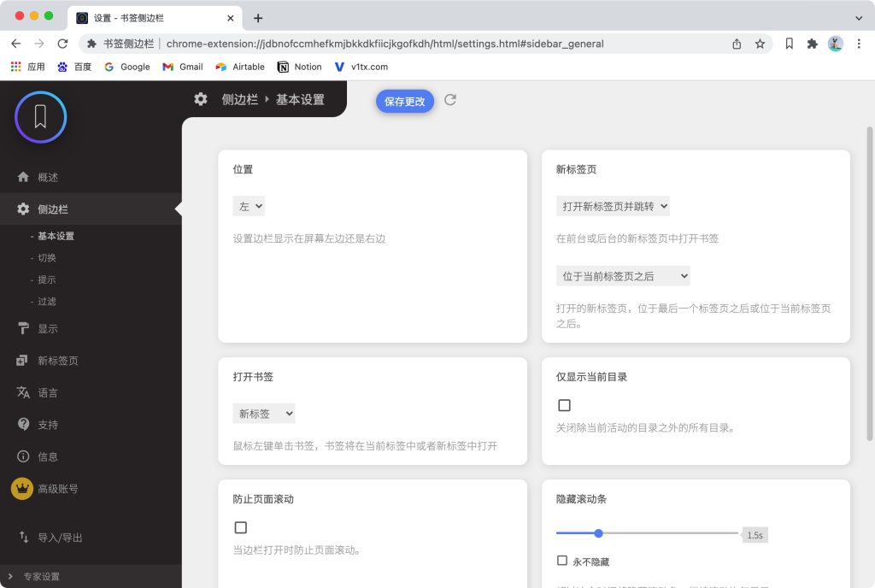The width and height of the screenshot is (875, 588).
Task: Click the browser back arrow
Action: tap(15, 44)
